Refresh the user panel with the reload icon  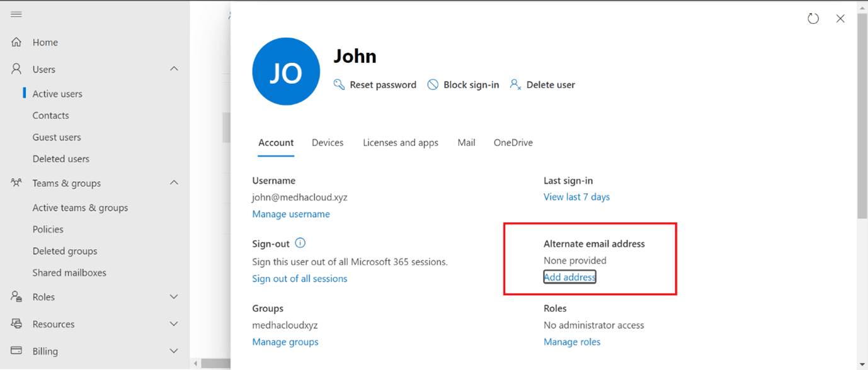(813, 18)
